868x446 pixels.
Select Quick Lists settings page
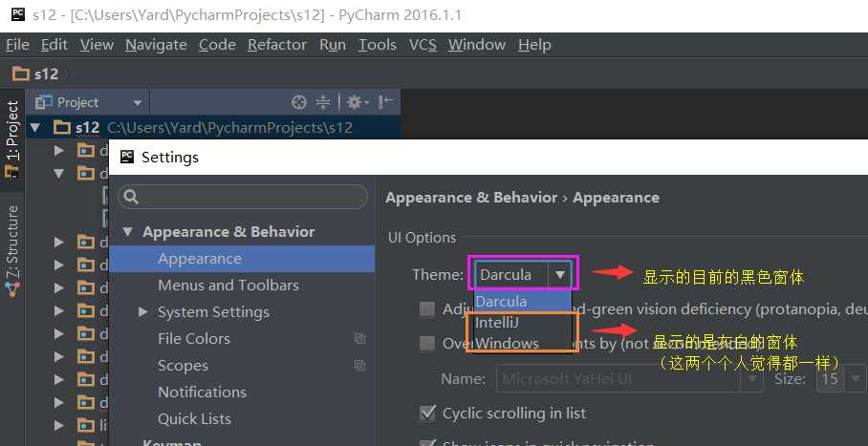194,419
